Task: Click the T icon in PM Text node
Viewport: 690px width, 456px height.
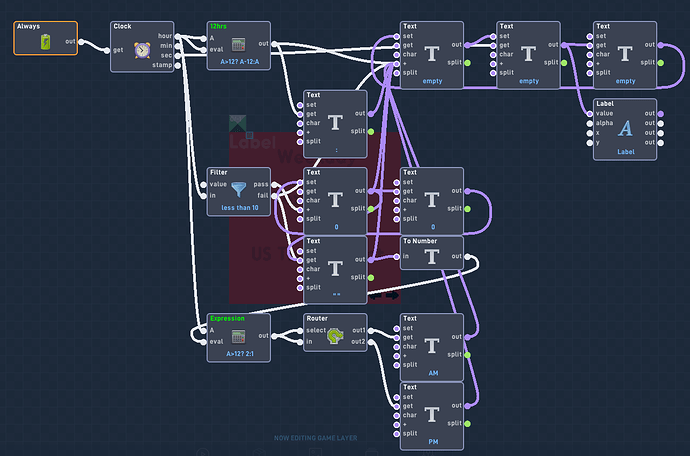Action: 432,415
